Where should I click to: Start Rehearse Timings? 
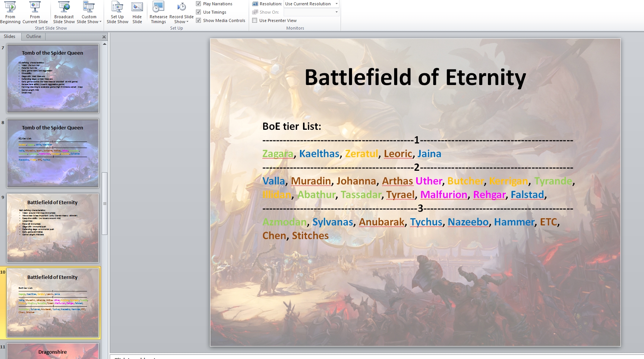(158, 13)
